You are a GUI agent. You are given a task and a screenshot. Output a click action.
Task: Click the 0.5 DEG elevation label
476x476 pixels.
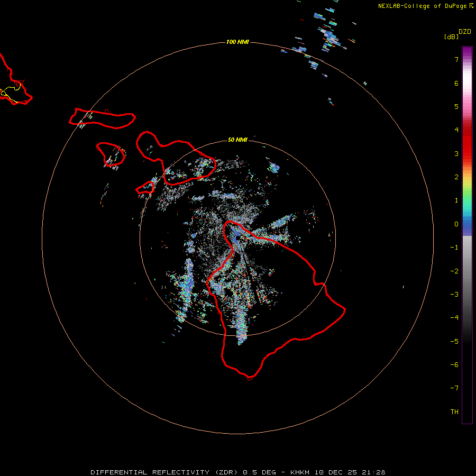pos(259,472)
